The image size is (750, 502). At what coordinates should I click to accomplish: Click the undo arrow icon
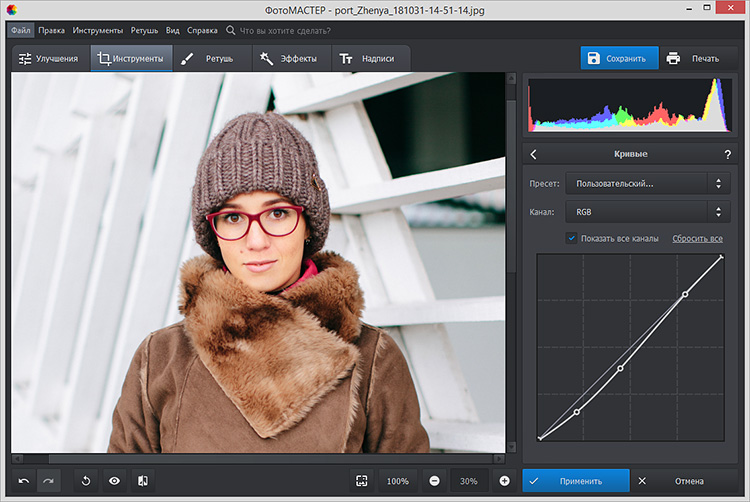tap(24, 481)
